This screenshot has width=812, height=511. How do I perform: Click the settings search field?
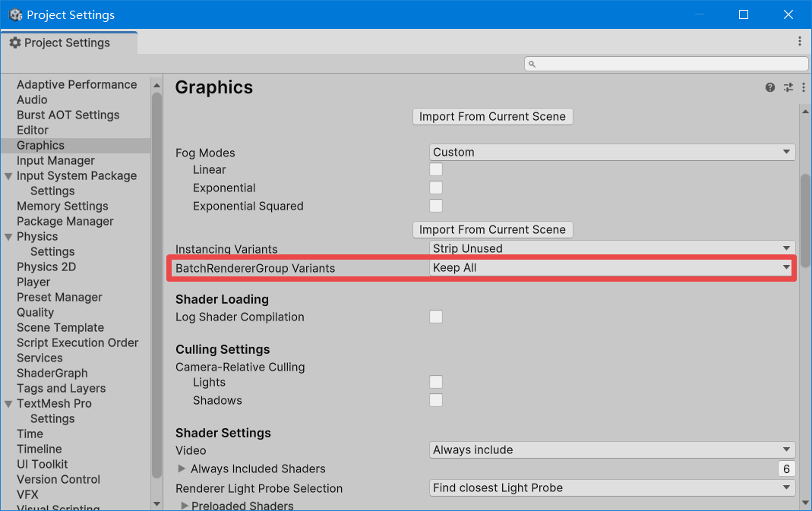[x=666, y=64]
